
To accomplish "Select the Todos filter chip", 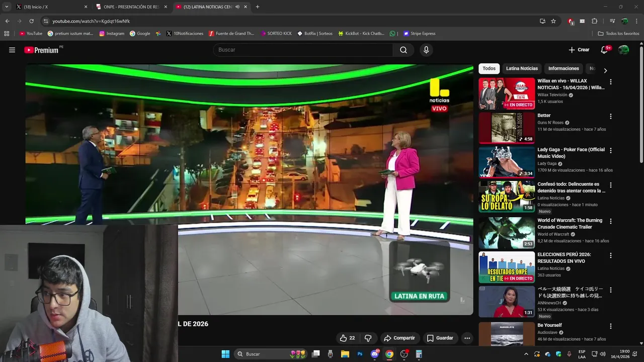I will [x=489, y=68].
